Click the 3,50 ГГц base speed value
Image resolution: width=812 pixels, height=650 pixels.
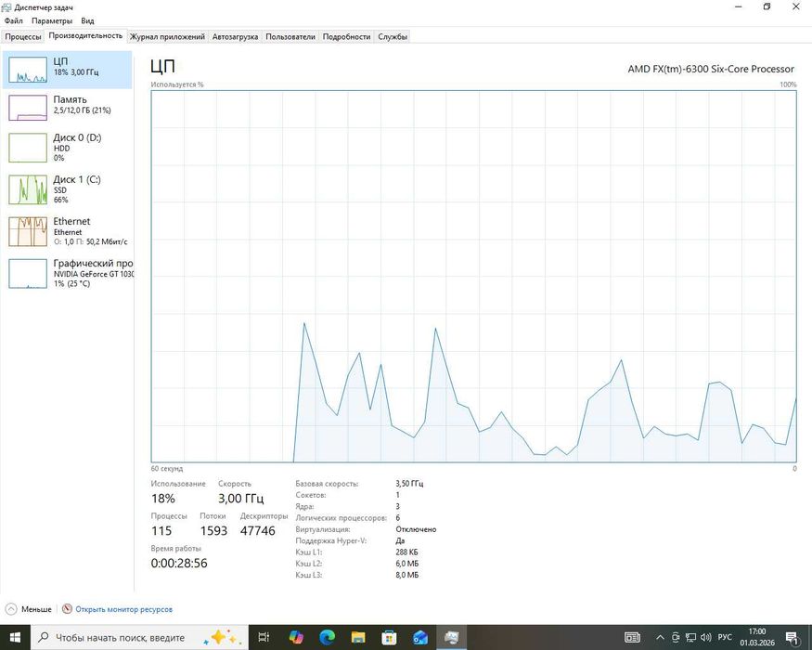tap(409, 483)
